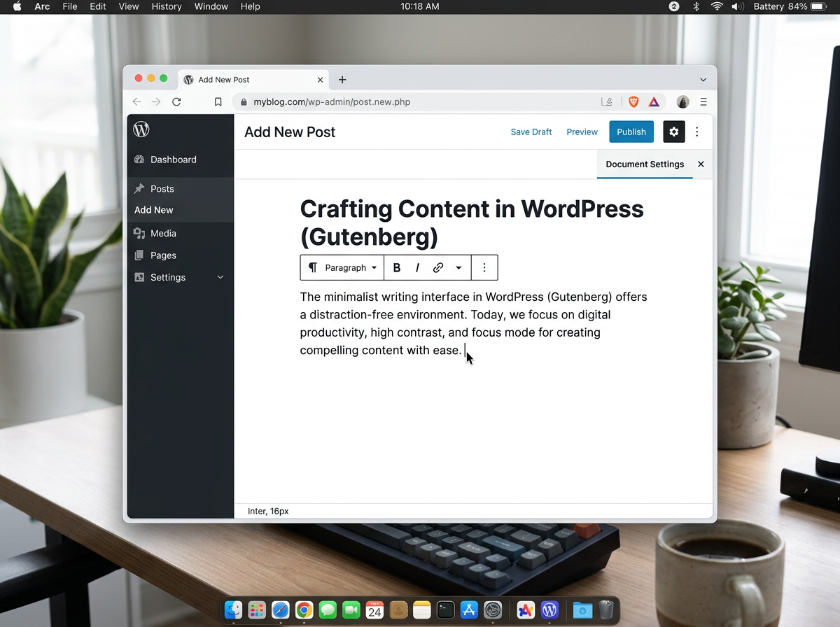840x627 pixels.
Task: Open the settings gear panel
Action: (673, 132)
